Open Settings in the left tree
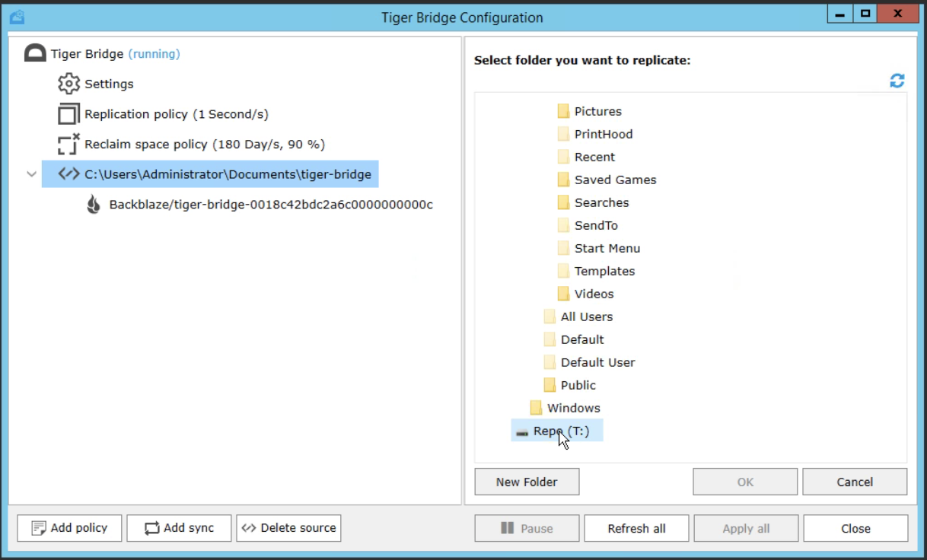The image size is (927, 560). pyautogui.click(x=109, y=84)
